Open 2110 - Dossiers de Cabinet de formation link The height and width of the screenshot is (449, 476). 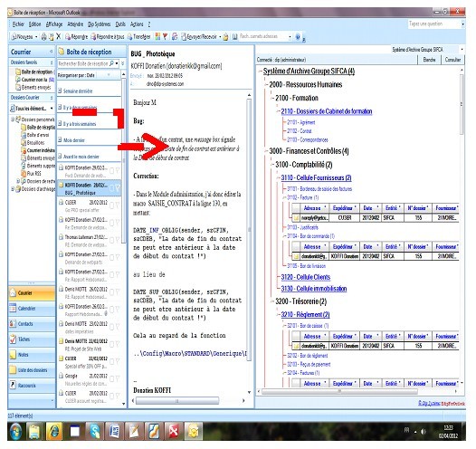click(x=327, y=111)
